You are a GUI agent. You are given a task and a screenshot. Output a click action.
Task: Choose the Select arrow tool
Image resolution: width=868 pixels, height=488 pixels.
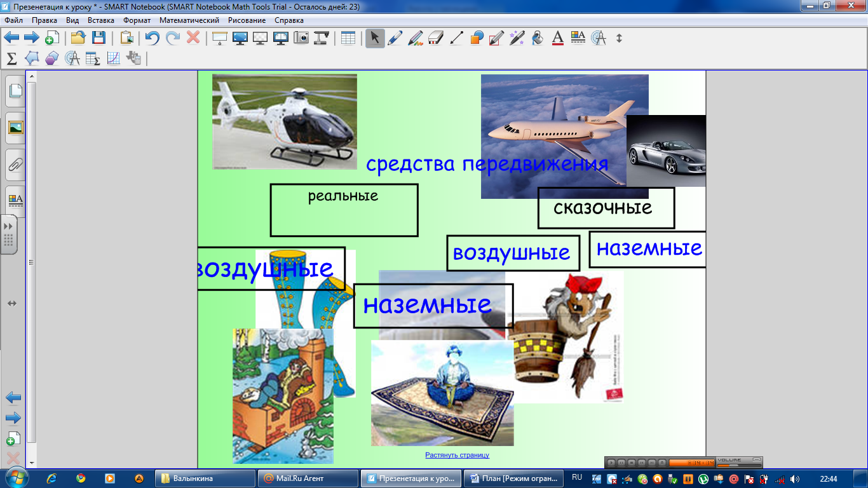click(x=375, y=38)
